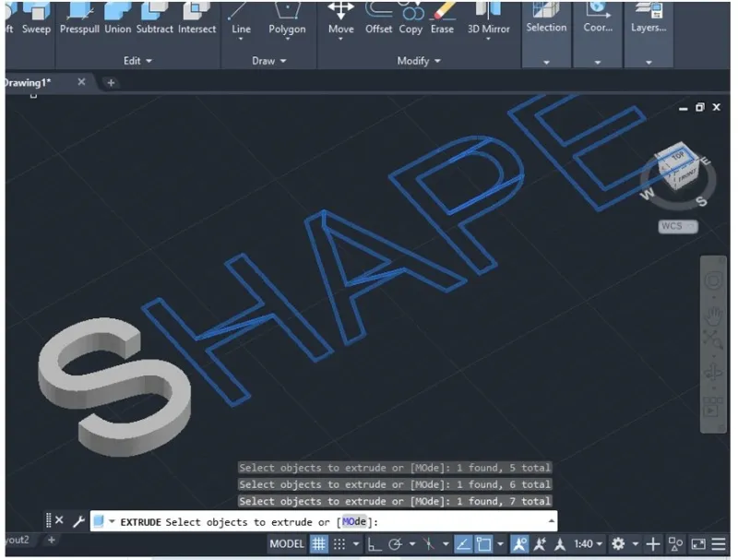
Task: Toggle ortho mode in status bar
Action: pyautogui.click(x=375, y=544)
